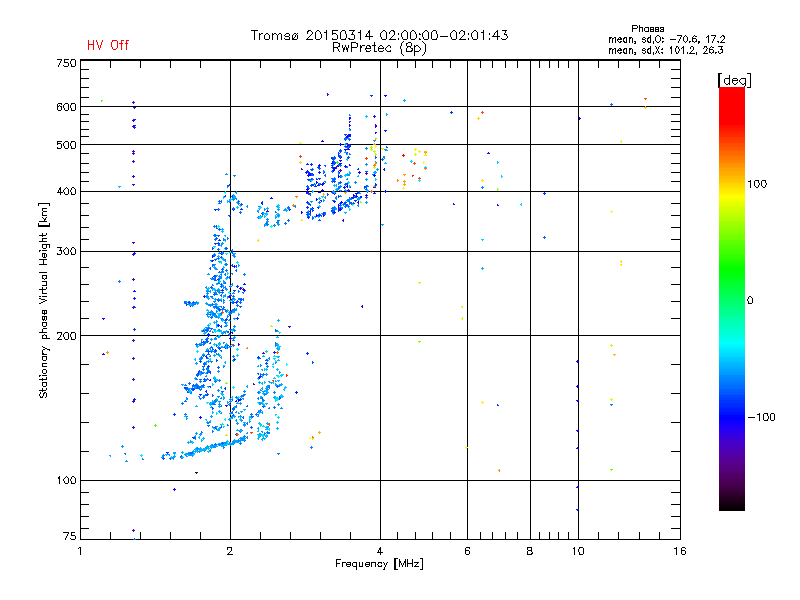Click the y-axis '750' label

[x=66, y=63]
